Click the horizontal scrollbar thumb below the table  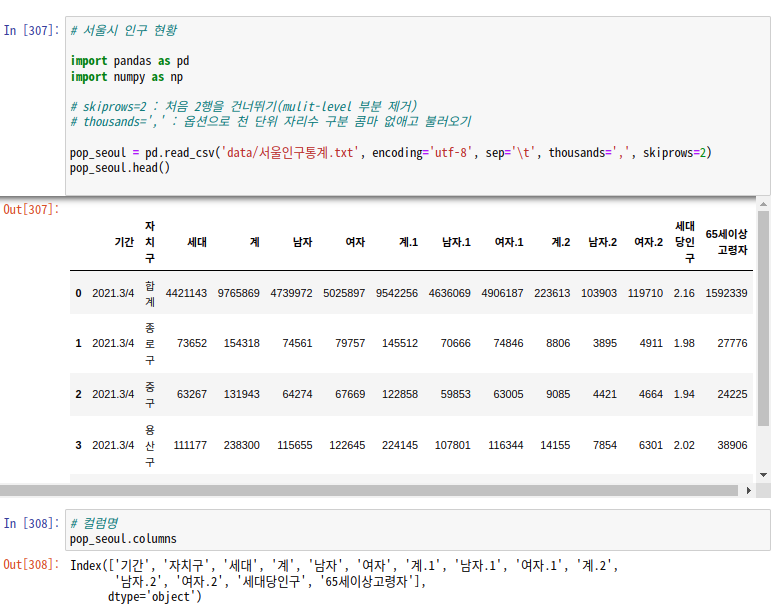click(369, 490)
